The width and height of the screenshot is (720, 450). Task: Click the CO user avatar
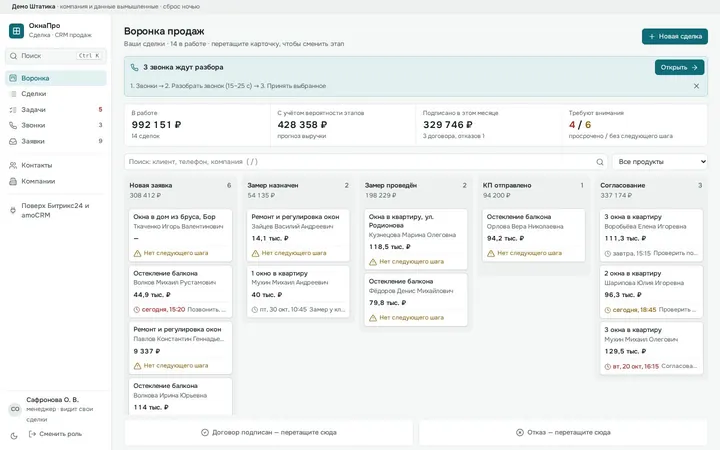tap(15, 409)
